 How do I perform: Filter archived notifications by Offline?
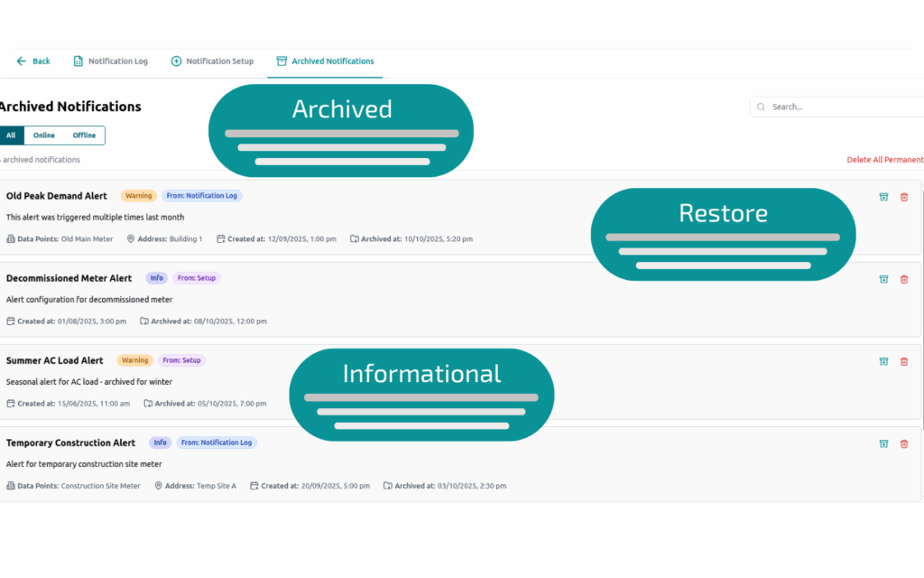tap(84, 135)
